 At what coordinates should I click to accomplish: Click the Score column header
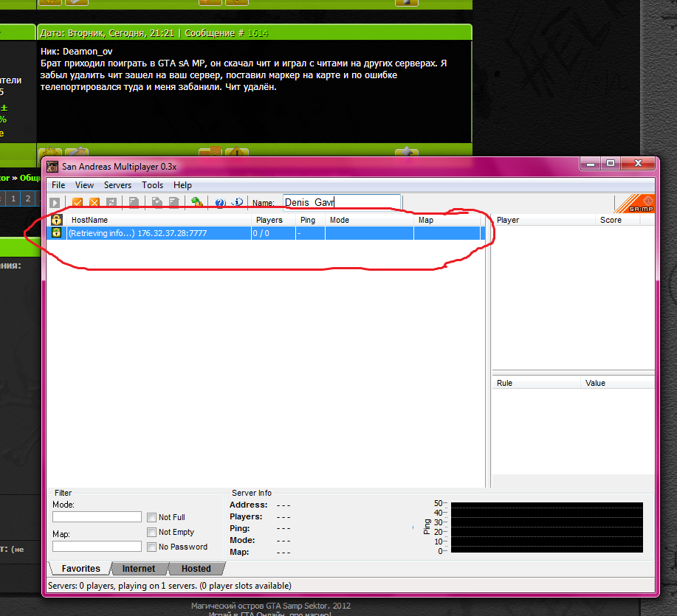click(618, 220)
